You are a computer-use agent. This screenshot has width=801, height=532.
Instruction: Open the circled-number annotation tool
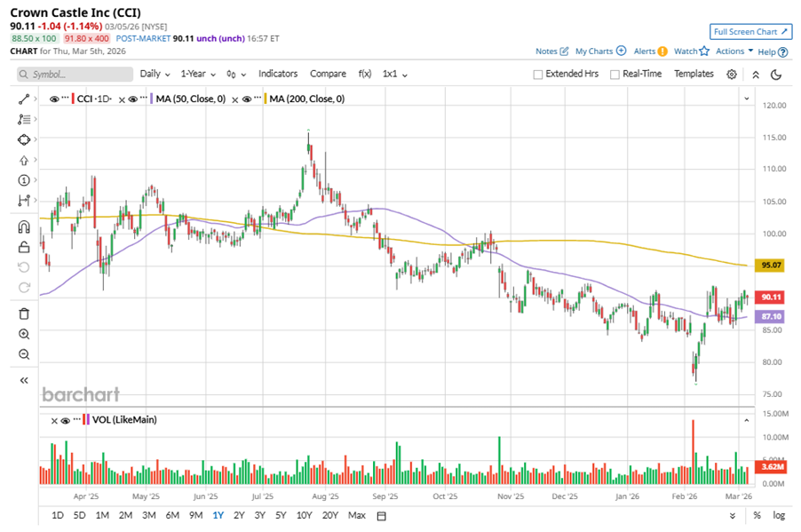[24, 180]
